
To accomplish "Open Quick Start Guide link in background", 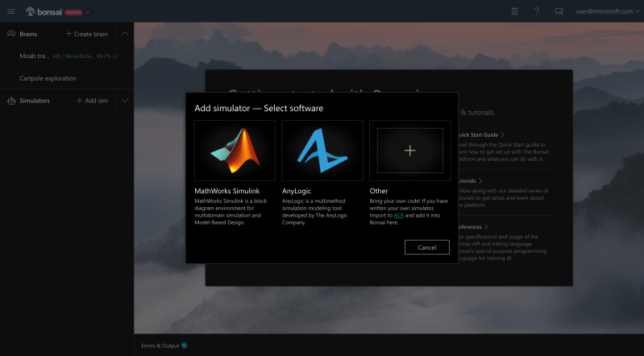I will (x=480, y=135).
